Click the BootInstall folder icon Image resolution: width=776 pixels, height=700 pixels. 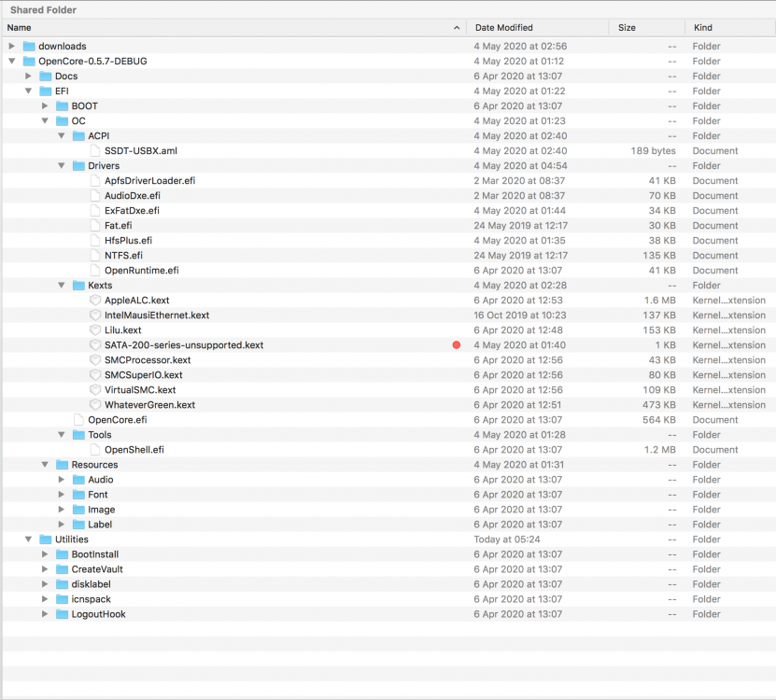(62, 554)
